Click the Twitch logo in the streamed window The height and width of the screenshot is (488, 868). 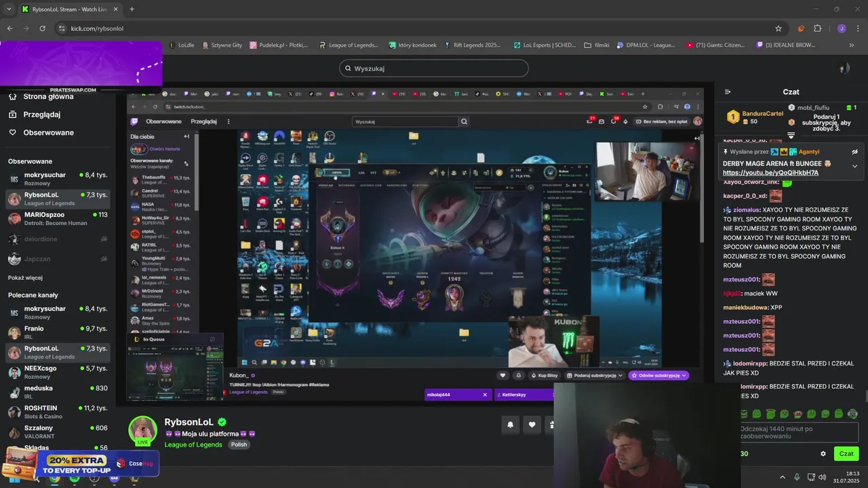(x=134, y=121)
